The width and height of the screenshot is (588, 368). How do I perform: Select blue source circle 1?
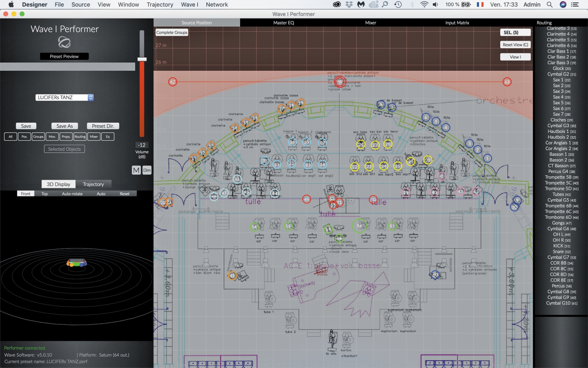(487, 159)
